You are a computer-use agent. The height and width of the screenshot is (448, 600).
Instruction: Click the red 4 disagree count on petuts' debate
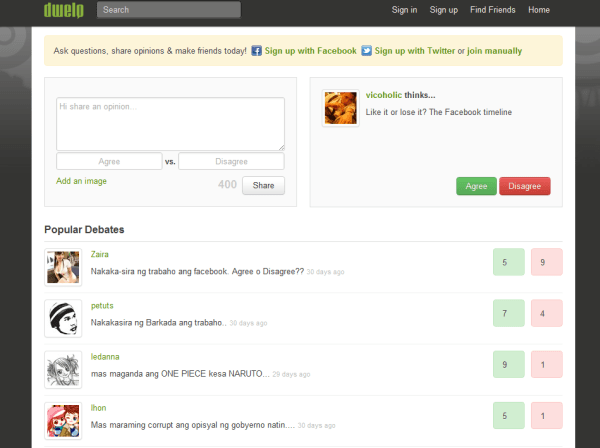coord(546,313)
